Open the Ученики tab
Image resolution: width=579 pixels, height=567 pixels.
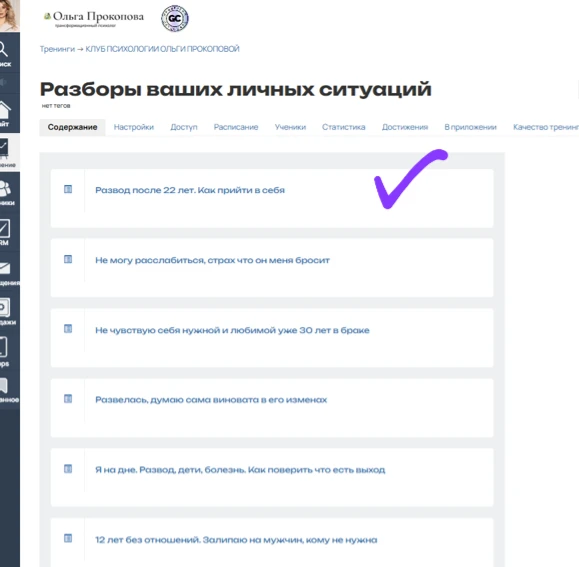click(290, 127)
